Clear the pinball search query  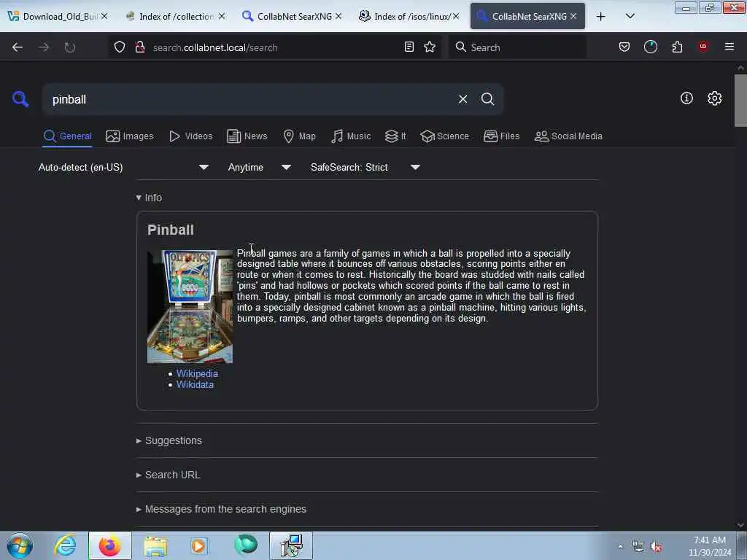pos(462,99)
